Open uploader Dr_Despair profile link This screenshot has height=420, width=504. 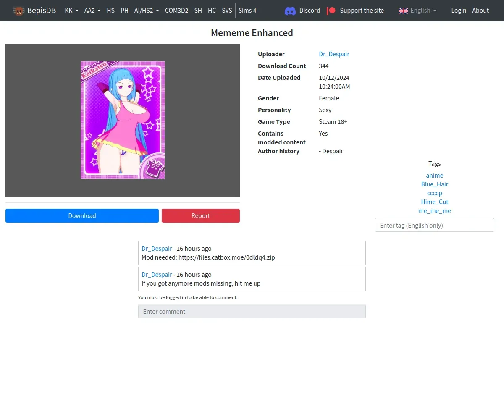point(334,54)
